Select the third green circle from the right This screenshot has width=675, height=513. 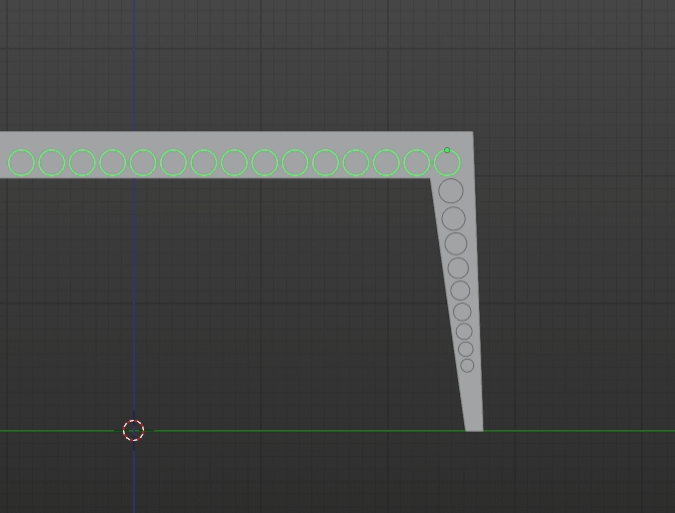coord(386,162)
